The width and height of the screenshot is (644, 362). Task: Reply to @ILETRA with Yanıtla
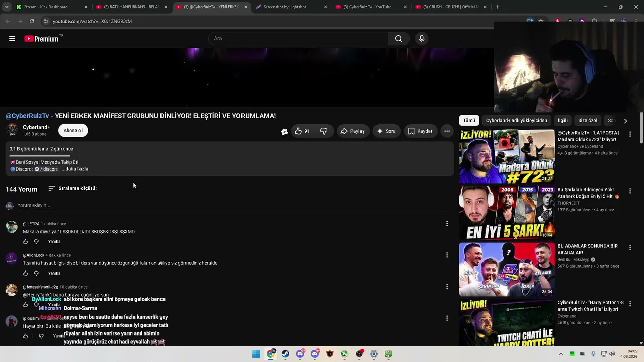pyautogui.click(x=54, y=242)
